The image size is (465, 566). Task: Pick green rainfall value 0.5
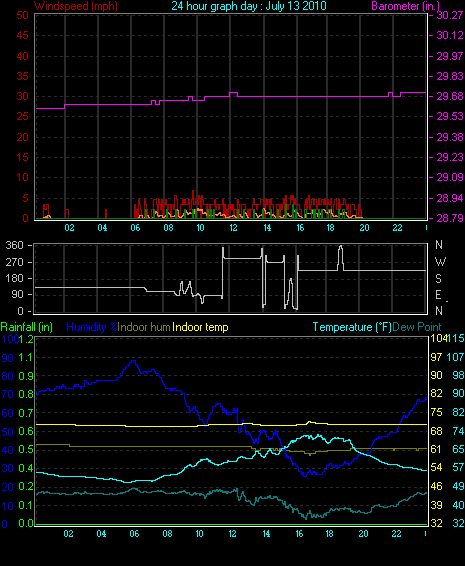tap(26, 449)
